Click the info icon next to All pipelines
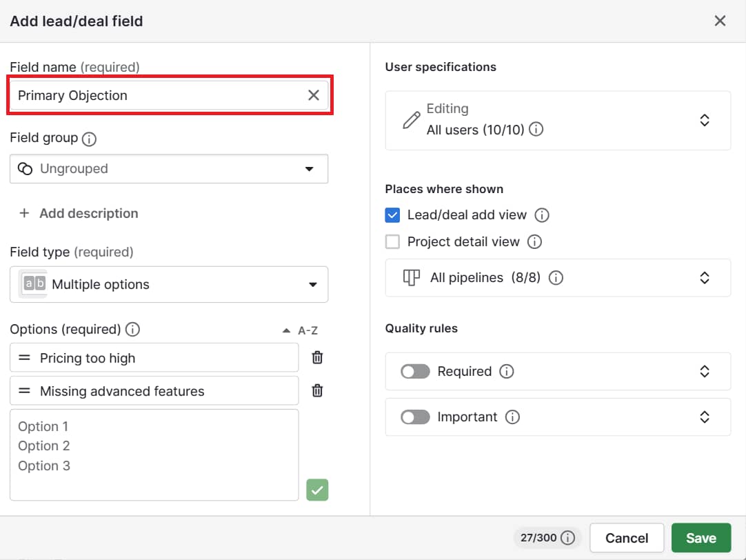The image size is (746, 560). click(556, 278)
